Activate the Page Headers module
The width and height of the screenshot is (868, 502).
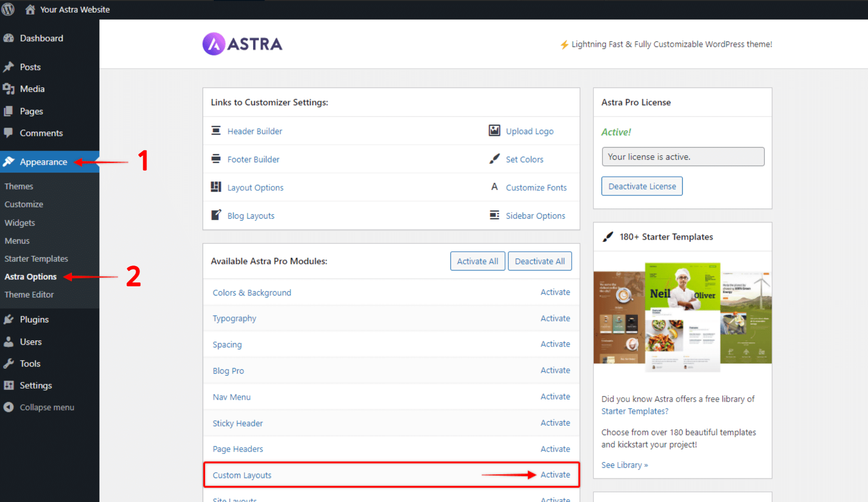[x=555, y=449]
